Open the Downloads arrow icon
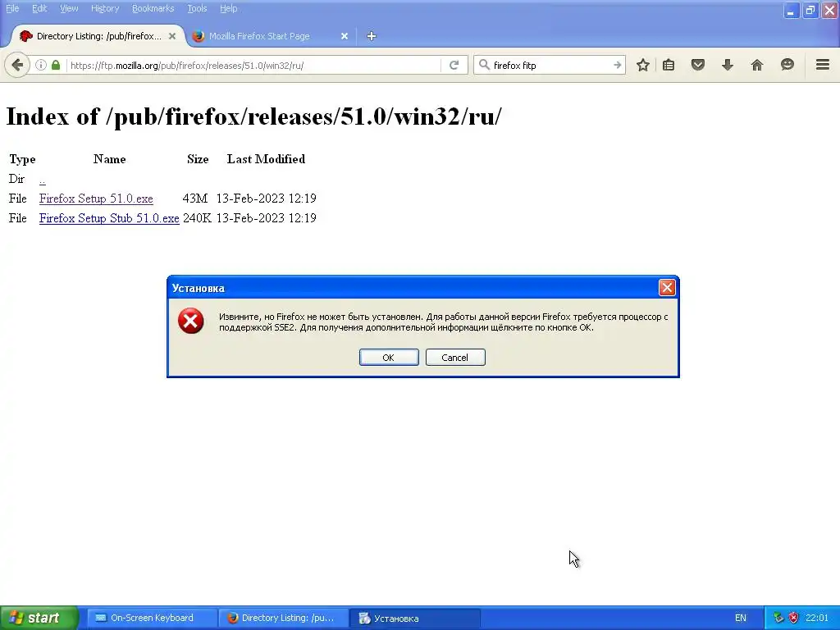Viewport: 840px width, 630px height. (727, 65)
